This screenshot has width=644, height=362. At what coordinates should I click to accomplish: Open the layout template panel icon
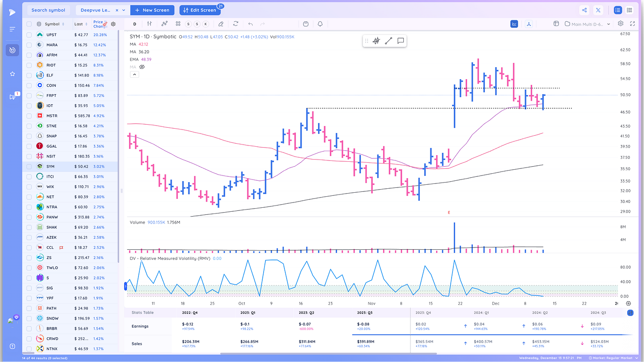pos(556,24)
